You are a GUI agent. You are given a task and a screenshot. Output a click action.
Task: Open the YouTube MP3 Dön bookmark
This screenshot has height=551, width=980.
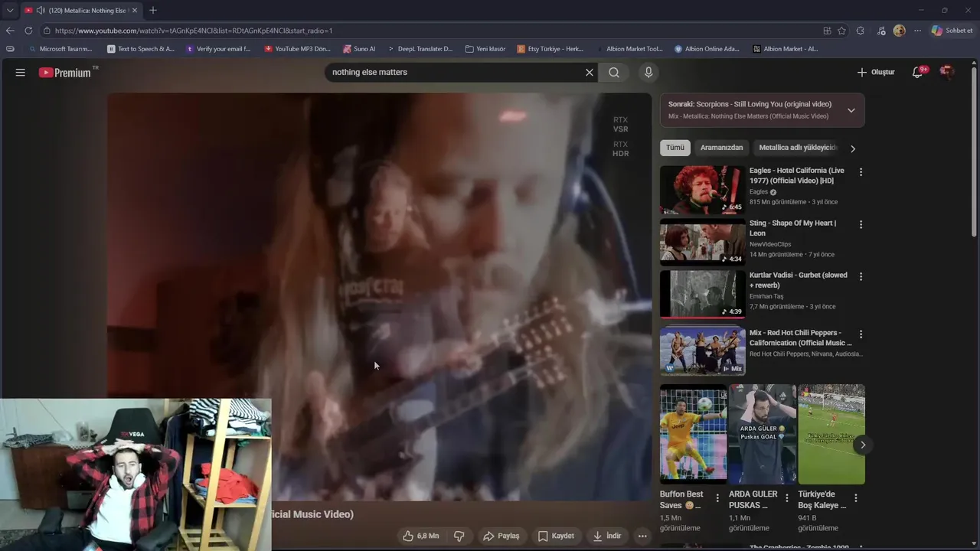[x=297, y=49]
